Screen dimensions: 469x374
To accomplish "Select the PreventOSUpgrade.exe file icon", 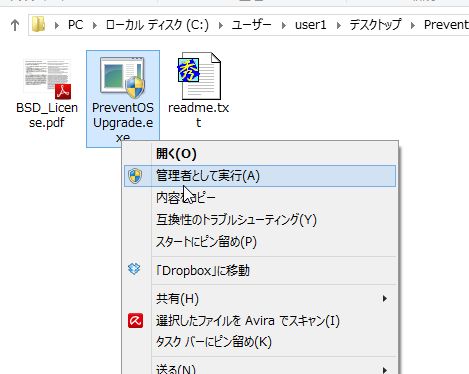I will (123, 77).
